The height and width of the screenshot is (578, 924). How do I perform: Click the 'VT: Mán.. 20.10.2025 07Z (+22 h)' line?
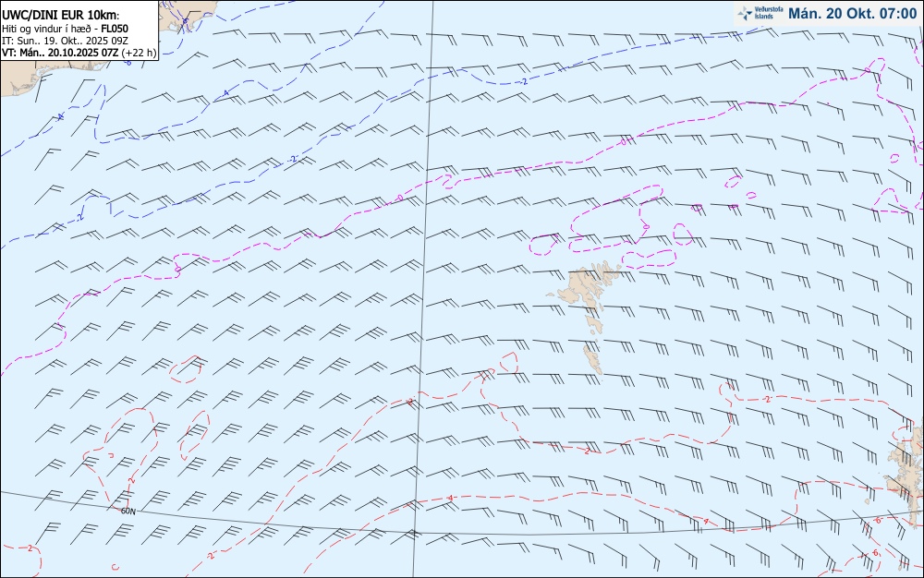tap(79, 53)
